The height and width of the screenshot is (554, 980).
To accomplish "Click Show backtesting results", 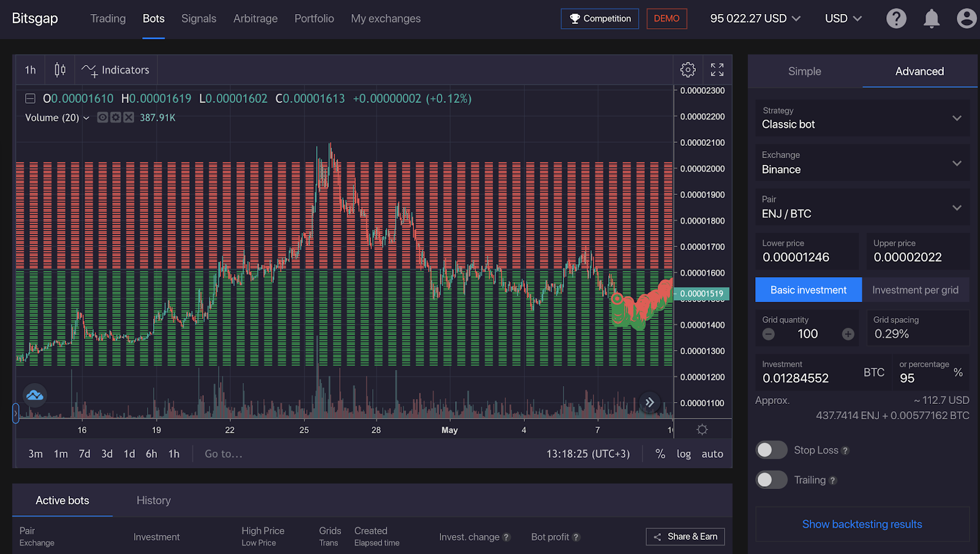I will (x=862, y=524).
